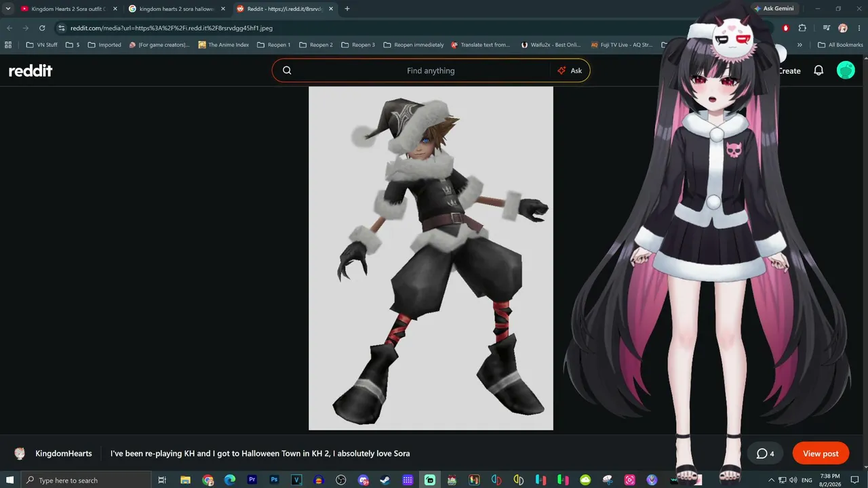Screen dimensions: 868x488
Task: Open The Anime Index bookmark
Action: click(224, 45)
